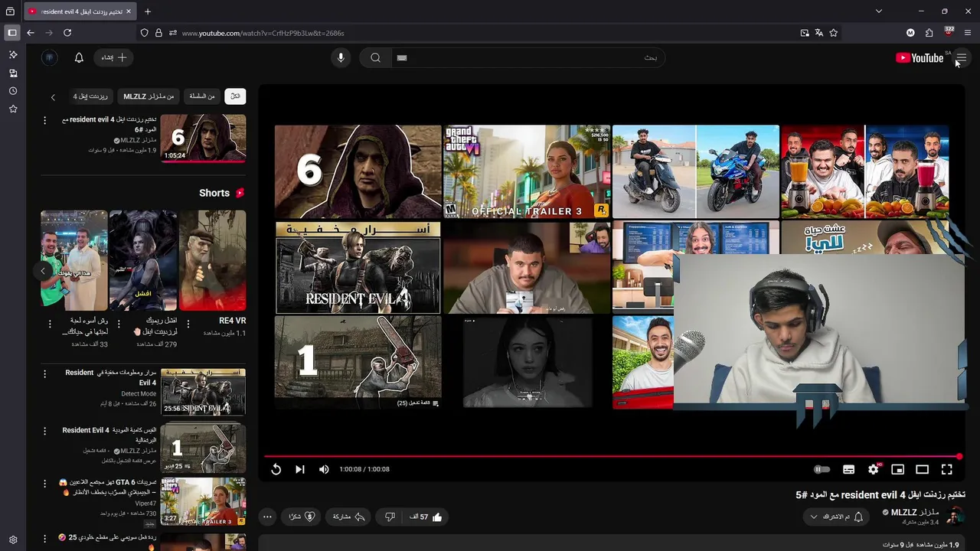The height and width of the screenshot is (551, 980).
Task: Click the thanks (شكرًا) button
Action: pos(301,517)
